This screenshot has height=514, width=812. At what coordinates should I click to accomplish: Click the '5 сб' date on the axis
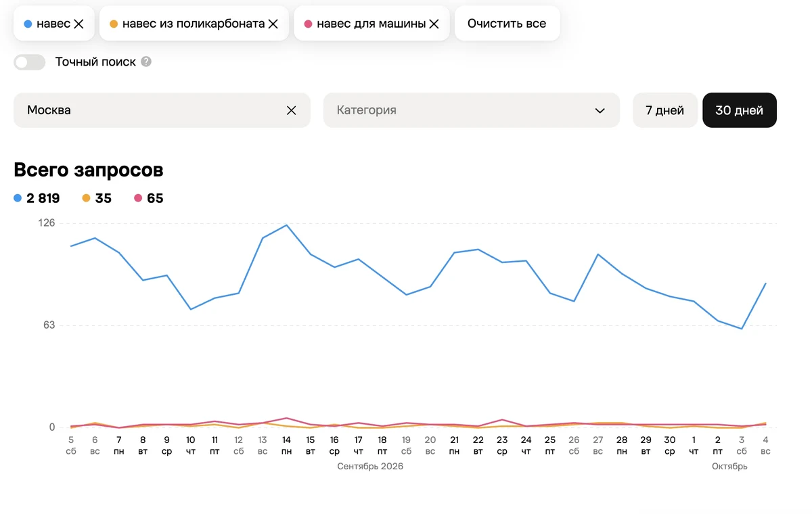(x=71, y=445)
